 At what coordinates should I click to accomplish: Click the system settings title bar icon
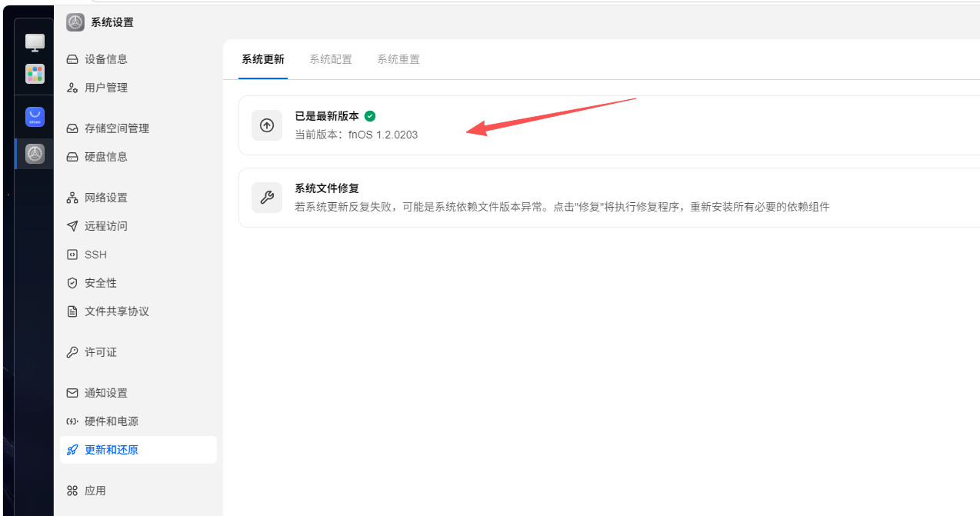(75, 22)
